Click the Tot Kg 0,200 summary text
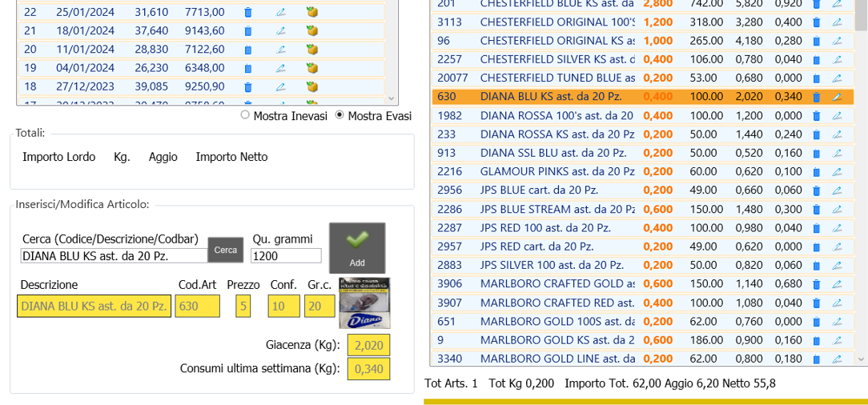Image resolution: width=868 pixels, height=405 pixels. [522, 383]
